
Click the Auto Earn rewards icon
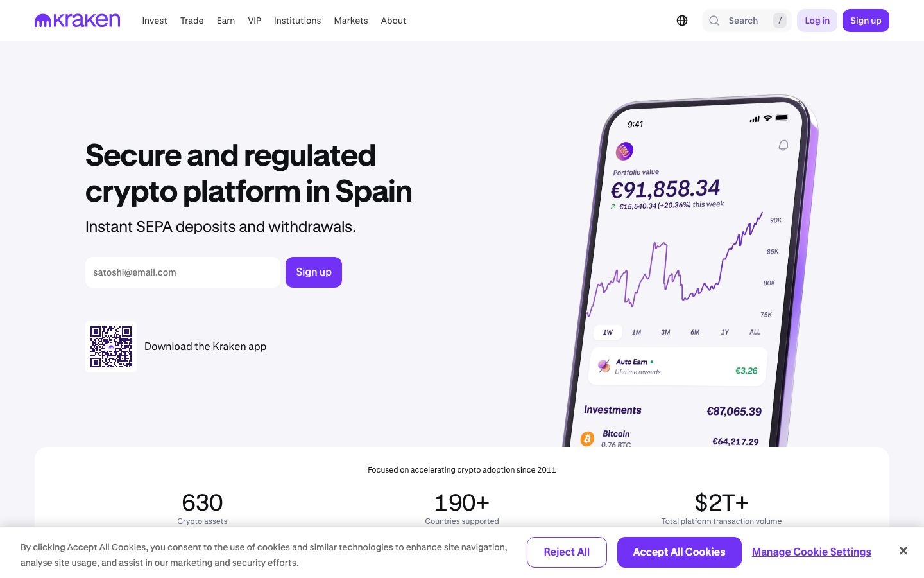(603, 366)
